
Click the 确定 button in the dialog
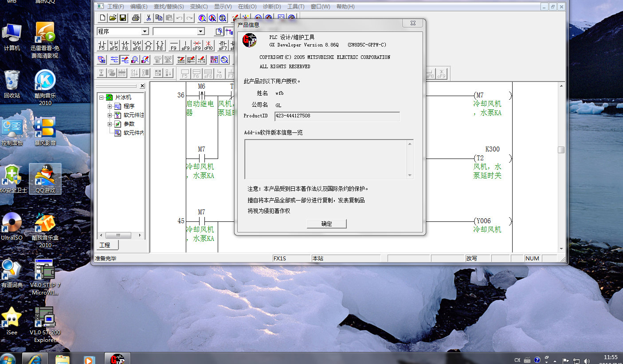pos(326,224)
